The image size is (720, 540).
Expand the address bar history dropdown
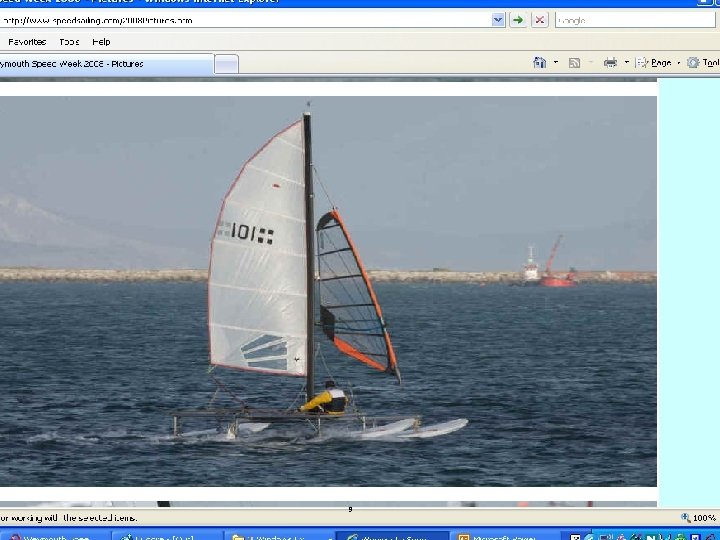[x=498, y=20]
